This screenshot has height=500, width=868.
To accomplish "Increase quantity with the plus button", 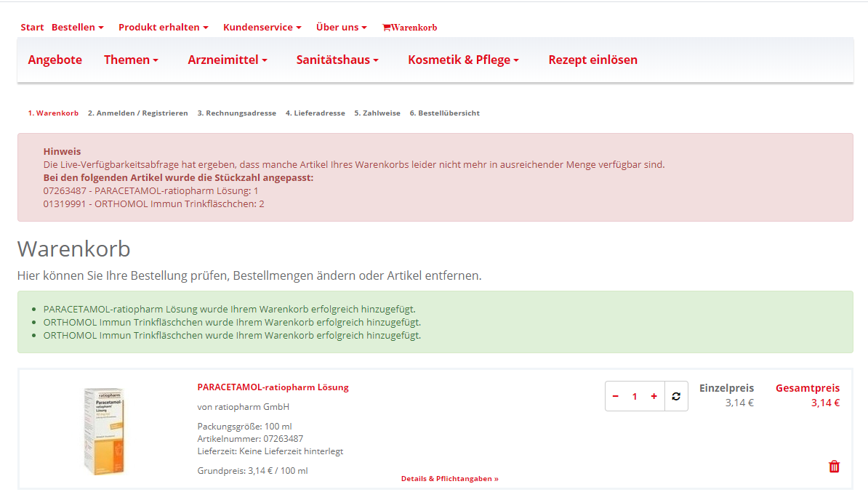I will point(654,396).
